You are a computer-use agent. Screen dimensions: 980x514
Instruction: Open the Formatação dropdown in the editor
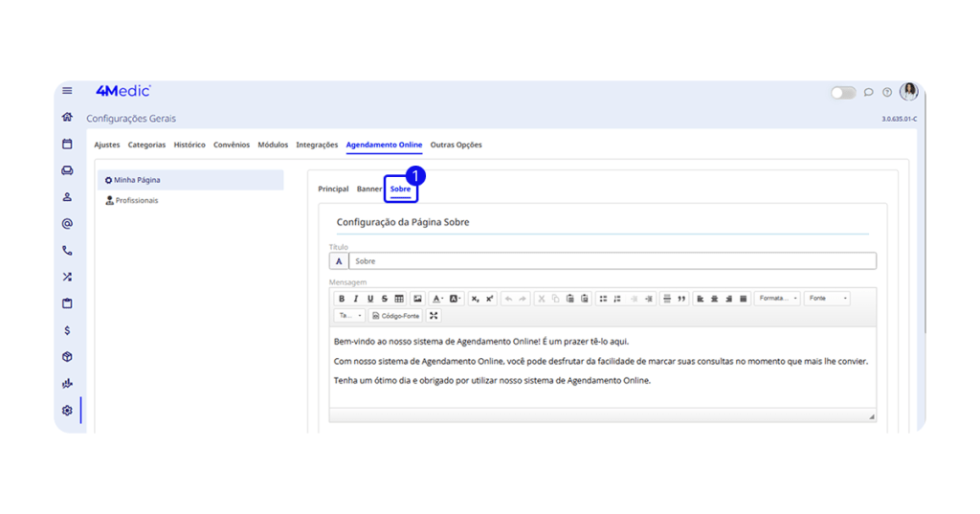coord(777,299)
